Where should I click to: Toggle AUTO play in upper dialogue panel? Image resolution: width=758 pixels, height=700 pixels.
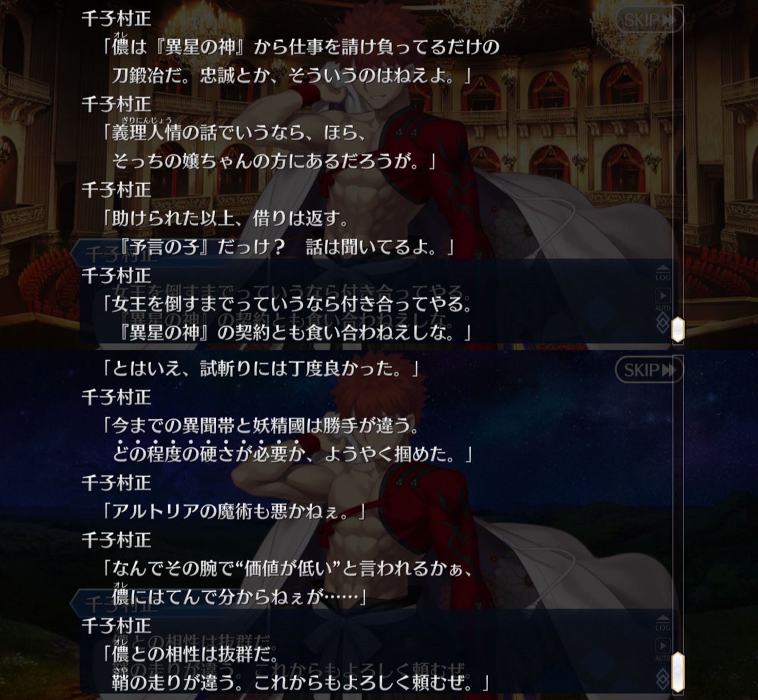pos(663,298)
